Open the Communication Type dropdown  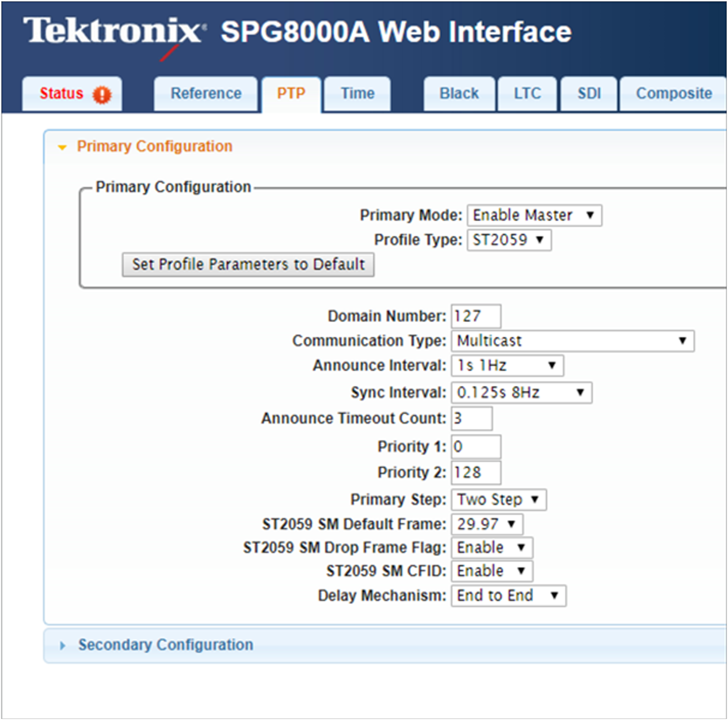click(572, 341)
